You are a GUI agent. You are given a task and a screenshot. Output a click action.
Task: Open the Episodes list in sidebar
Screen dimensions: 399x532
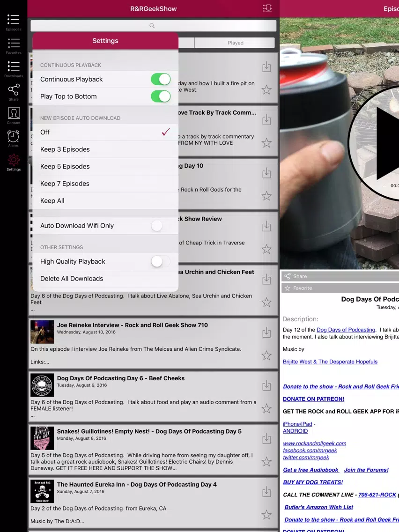point(13,22)
